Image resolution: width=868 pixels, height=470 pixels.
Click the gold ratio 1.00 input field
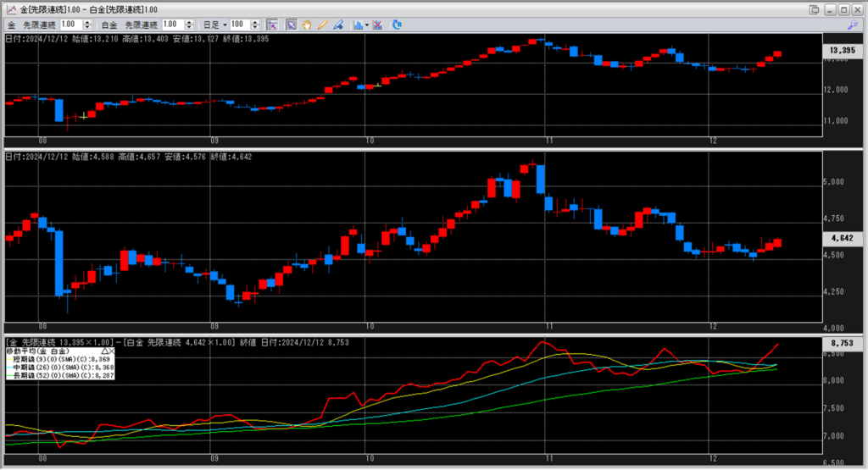(x=70, y=25)
